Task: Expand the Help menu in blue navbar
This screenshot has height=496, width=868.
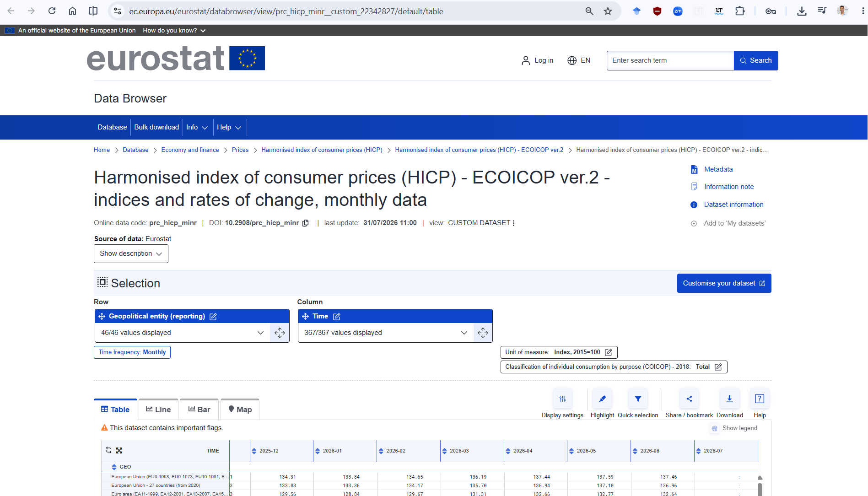Action: 229,127
